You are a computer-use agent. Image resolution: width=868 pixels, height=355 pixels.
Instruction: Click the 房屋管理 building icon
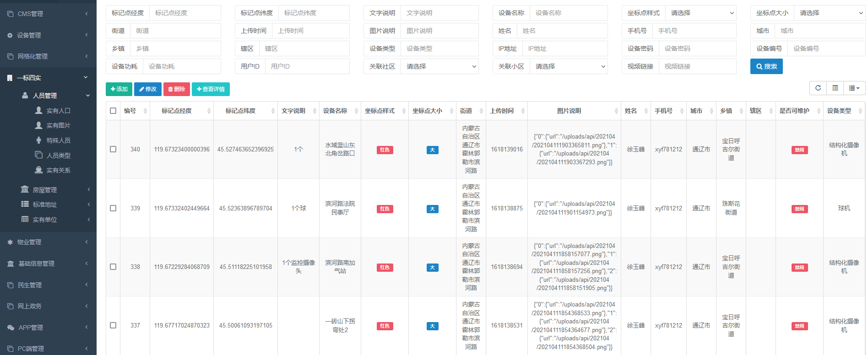click(x=25, y=189)
